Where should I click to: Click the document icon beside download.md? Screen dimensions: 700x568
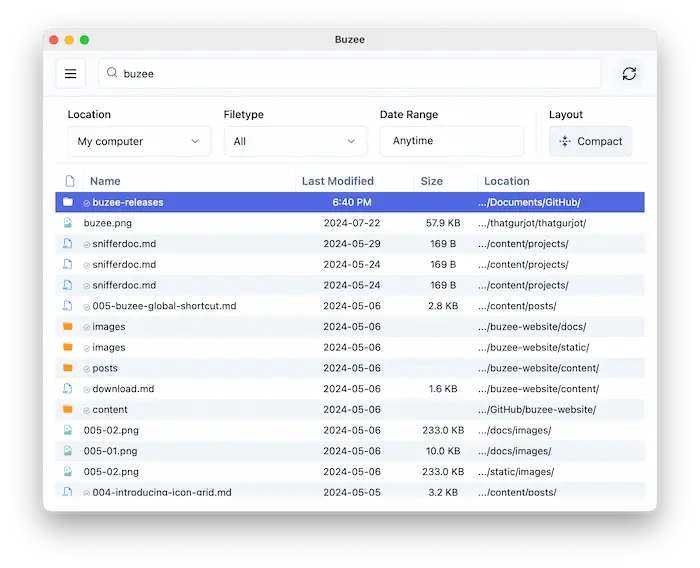68,389
